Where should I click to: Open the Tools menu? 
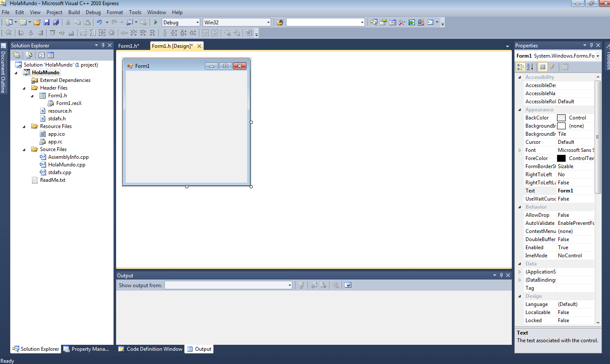click(x=135, y=12)
